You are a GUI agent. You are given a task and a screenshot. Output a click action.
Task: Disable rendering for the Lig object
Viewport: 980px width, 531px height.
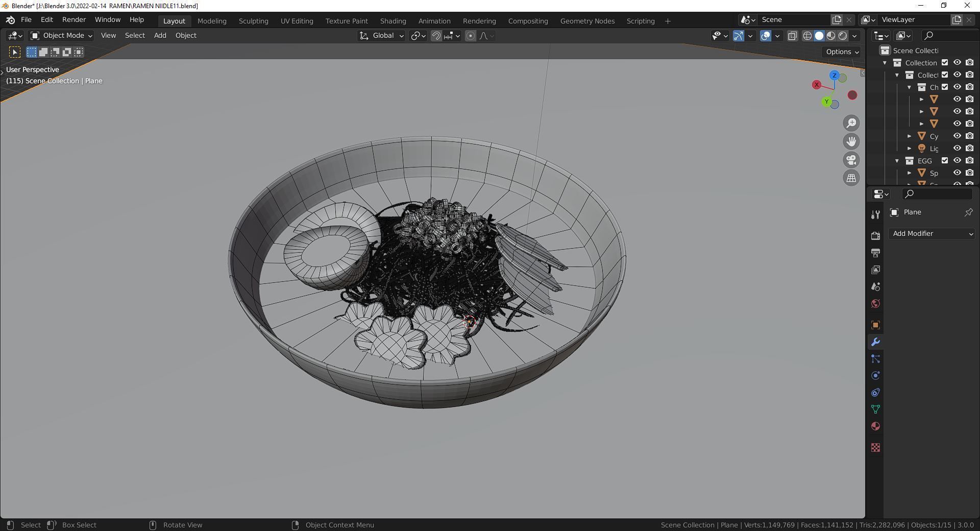click(969, 149)
